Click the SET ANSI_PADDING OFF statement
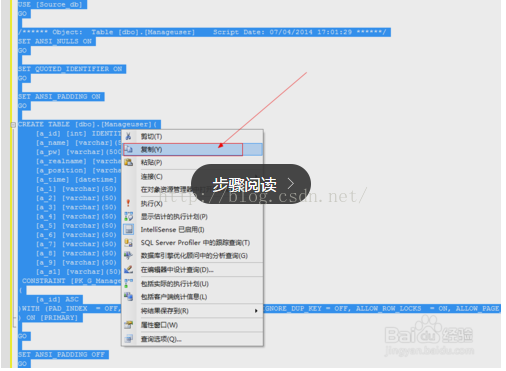 click(x=63, y=355)
